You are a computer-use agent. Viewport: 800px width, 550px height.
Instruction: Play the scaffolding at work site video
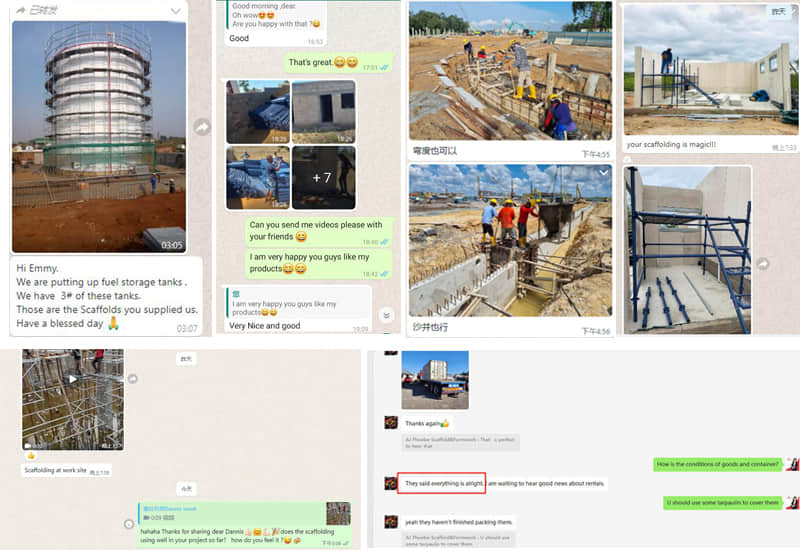[73, 380]
